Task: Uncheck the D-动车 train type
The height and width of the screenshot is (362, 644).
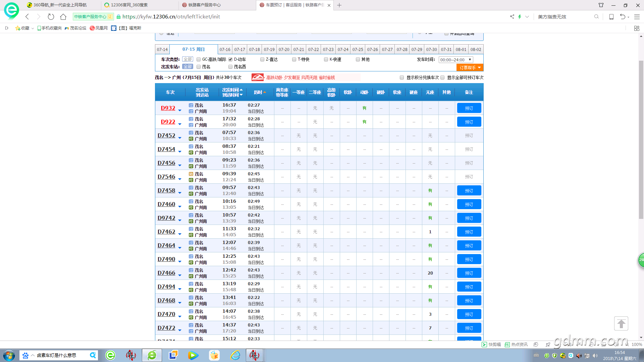Action: point(230,59)
